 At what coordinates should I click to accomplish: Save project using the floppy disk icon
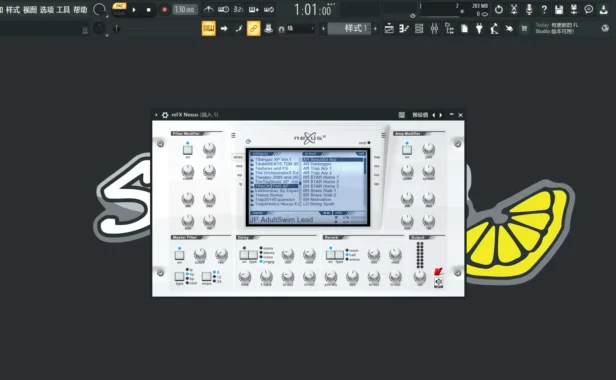click(x=559, y=9)
